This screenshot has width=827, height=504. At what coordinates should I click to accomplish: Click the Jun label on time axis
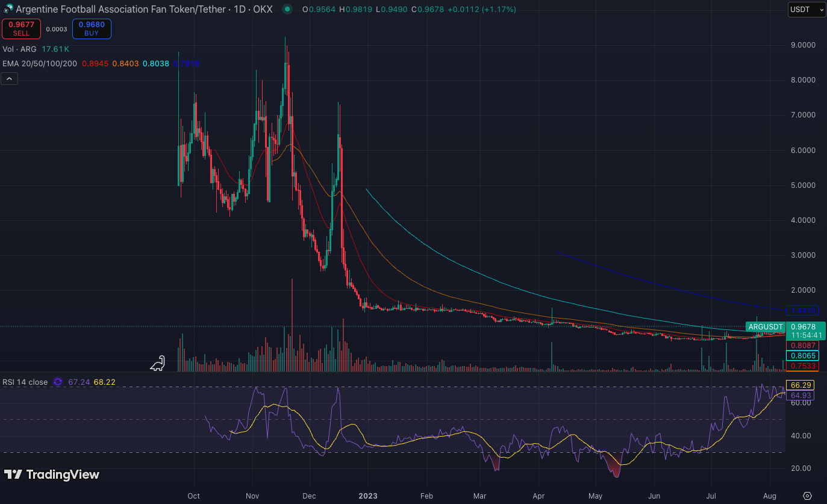(x=654, y=496)
